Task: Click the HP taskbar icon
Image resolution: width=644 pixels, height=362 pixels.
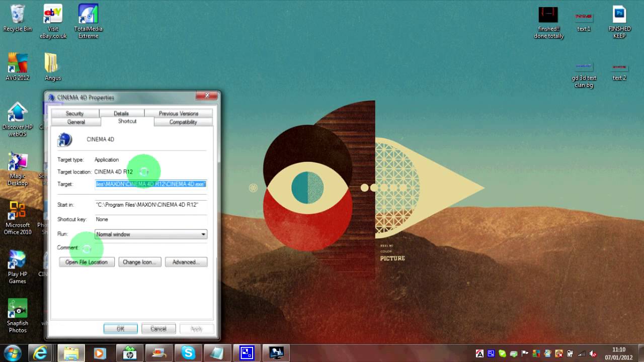Action: pos(129,353)
